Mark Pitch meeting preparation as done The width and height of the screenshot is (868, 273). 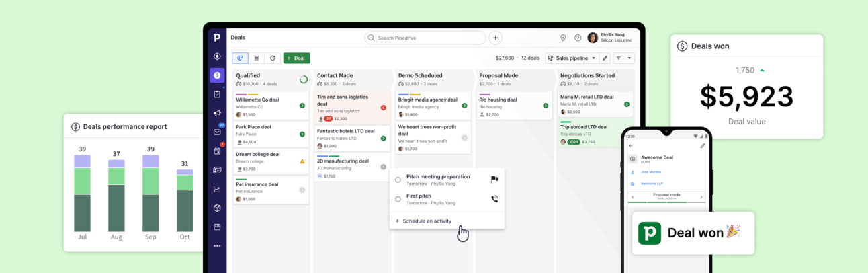(398, 180)
